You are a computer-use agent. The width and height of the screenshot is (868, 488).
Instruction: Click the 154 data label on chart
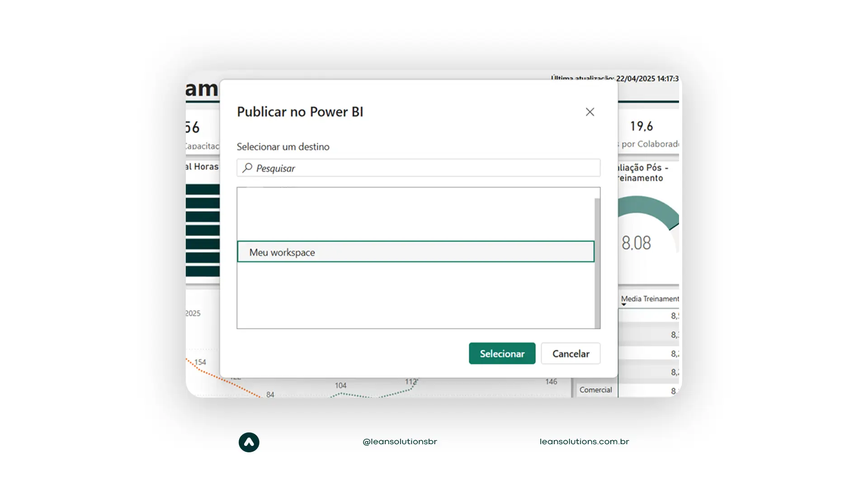click(200, 362)
